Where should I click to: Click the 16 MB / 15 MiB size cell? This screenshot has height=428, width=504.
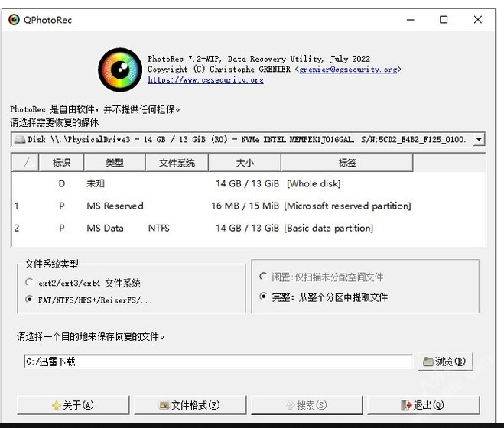point(245,206)
